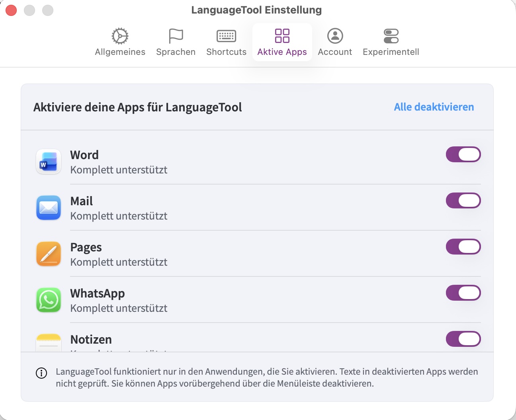Switch off the Notizen toggle
The height and width of the screenshot is (420, 516).
pyautogui.click(x=463, y=339)
